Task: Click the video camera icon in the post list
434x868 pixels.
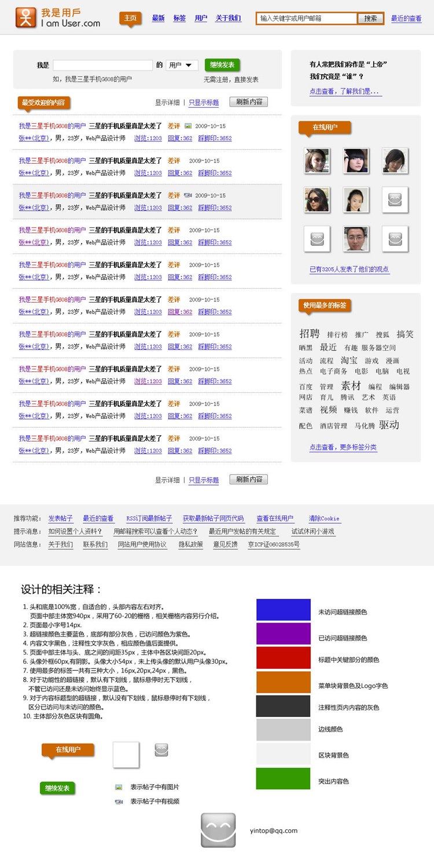Action: [x=187, y=195]
